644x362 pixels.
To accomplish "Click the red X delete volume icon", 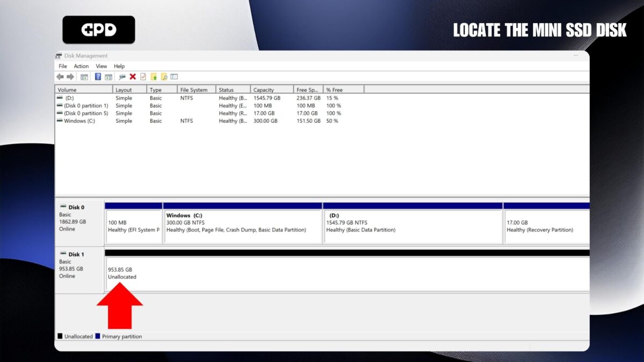I will click(x=133, y=76).
